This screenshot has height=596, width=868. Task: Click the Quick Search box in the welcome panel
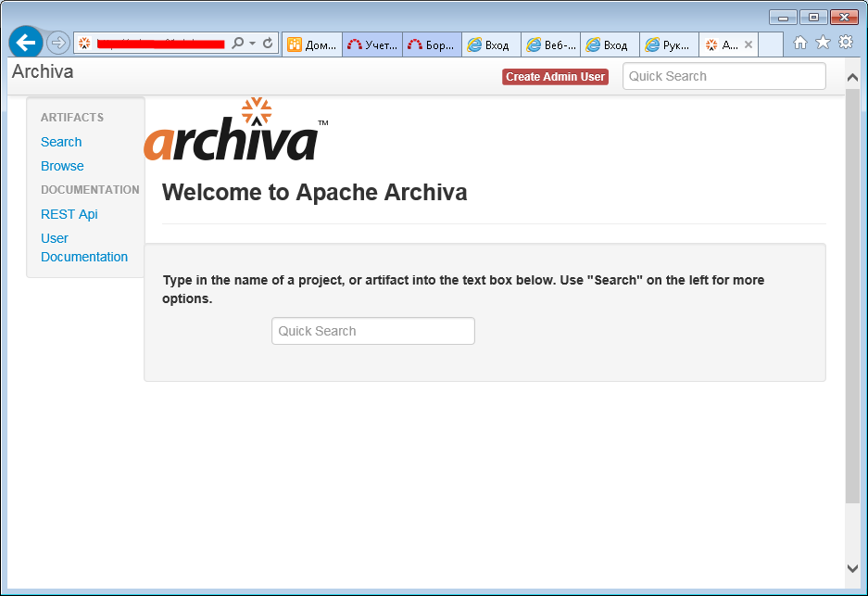point(372,331)
